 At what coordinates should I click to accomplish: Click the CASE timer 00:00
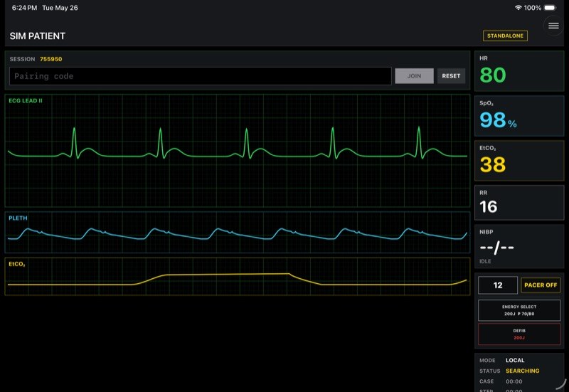coord(514,381)
